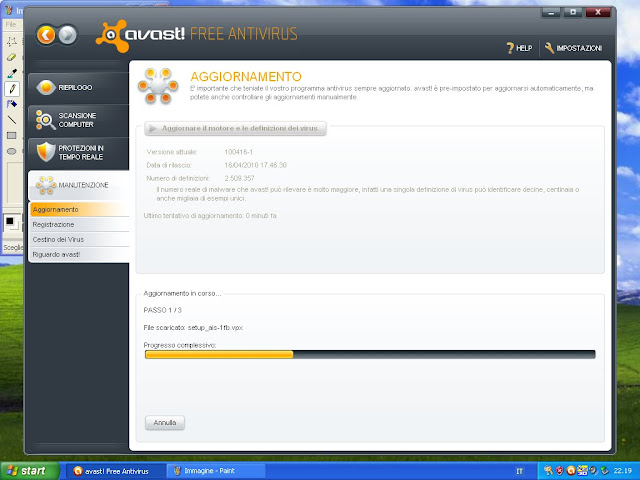Click definitions count 2.508.357
Viewport: 640px width, 480px height.
(x=240, y=178)
